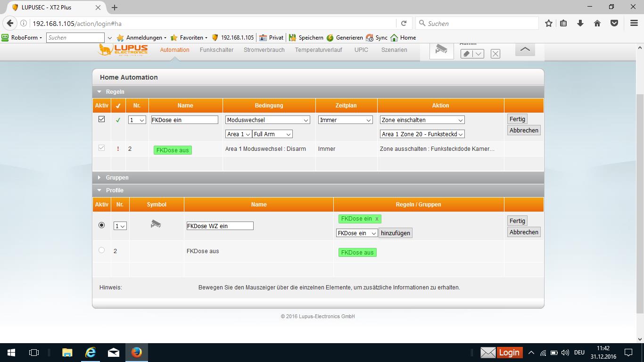Switch to the Funkschalter tab

(216, 50)
